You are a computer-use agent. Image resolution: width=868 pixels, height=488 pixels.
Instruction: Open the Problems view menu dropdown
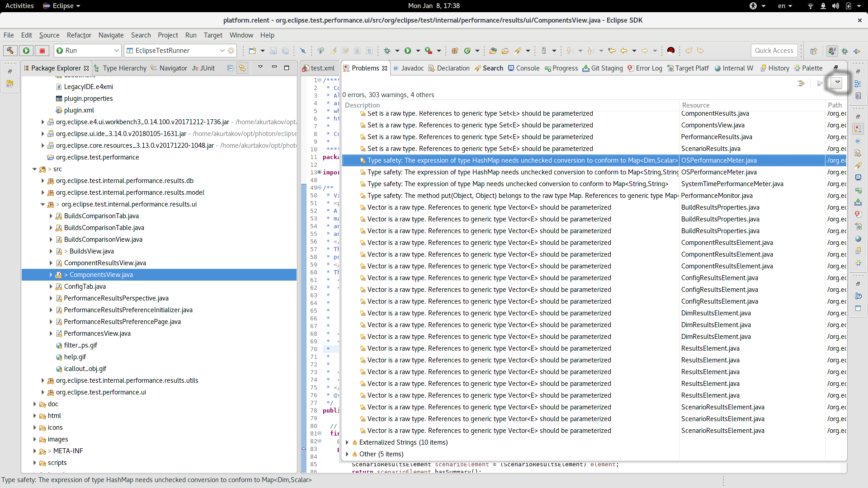coord(837,82)
